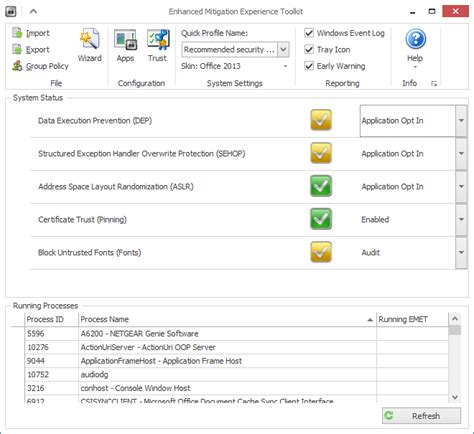This screenshot has width=474, height=434.
Task: Click the SEHOP protection label
Action: coord(142,154)
